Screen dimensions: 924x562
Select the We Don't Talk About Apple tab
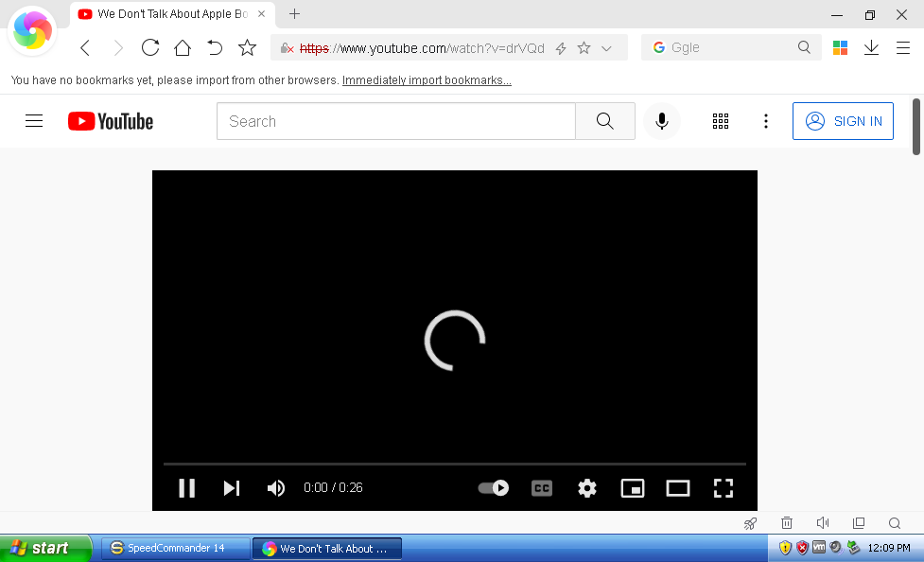172,14
